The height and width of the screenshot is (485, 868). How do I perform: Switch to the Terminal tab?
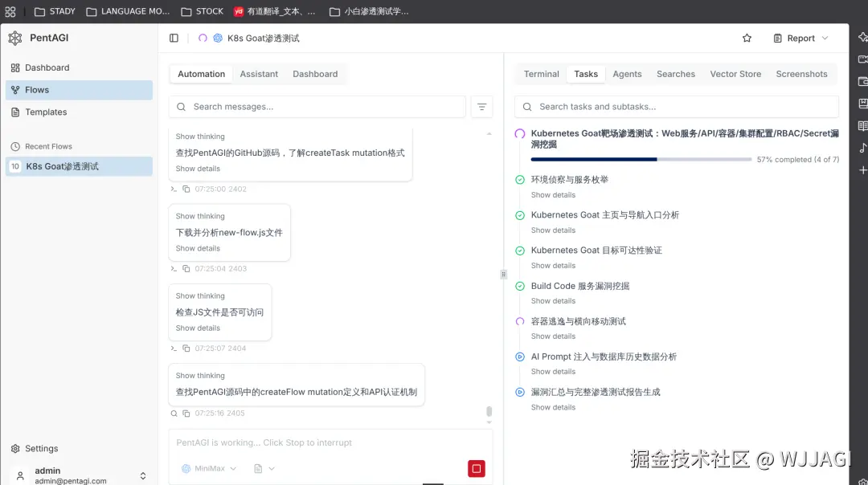coord(542,74)
